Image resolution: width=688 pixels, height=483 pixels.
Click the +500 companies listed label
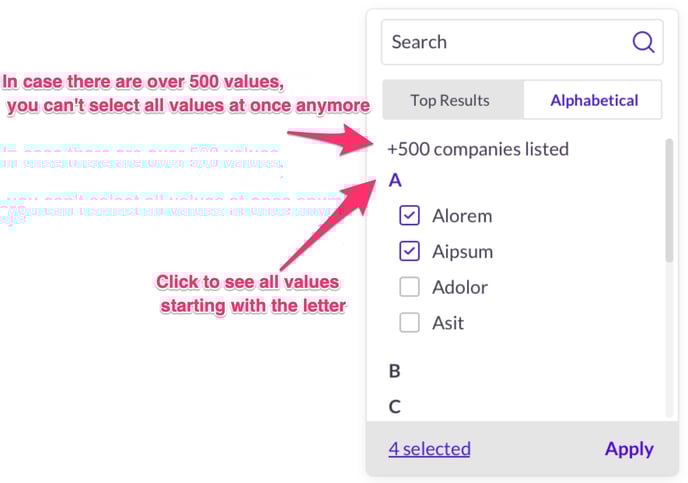478,149
